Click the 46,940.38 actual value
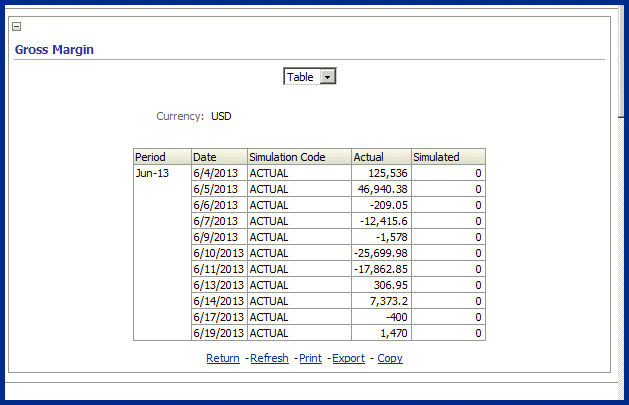 click(381, 189)
